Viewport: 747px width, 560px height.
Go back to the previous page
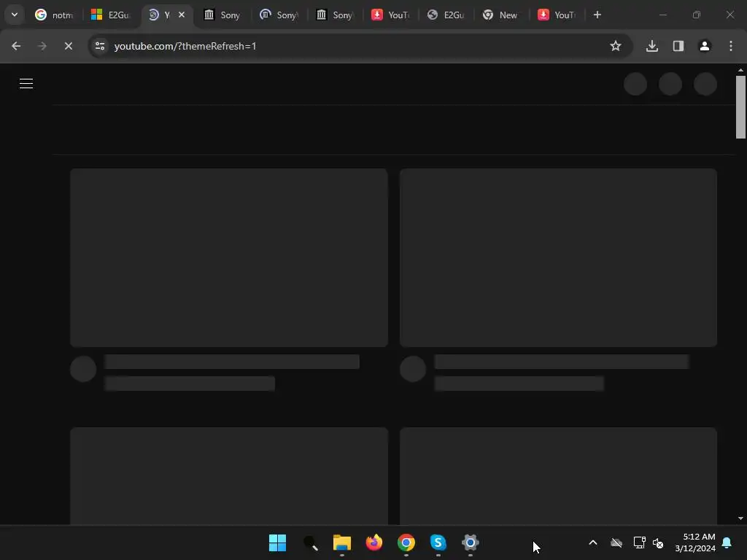pyautogui.click(x=16, y=46)
